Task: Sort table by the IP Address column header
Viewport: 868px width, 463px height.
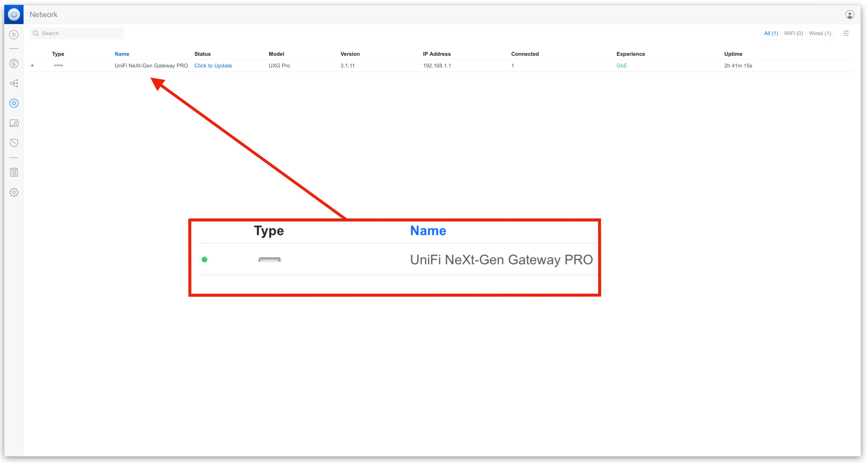Action: point(436,54)
